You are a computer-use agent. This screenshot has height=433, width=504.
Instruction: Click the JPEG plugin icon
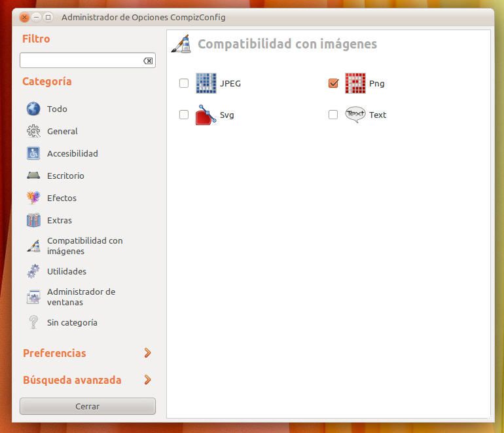[x=206, y=83]
